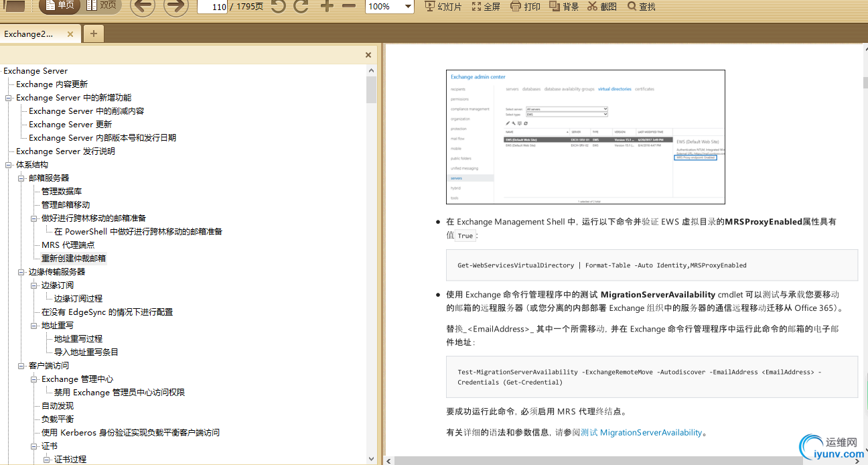Collapse the Exchange 管理中心 tree node
This screenshot has height=465, width=868.
tap(34, 379)
